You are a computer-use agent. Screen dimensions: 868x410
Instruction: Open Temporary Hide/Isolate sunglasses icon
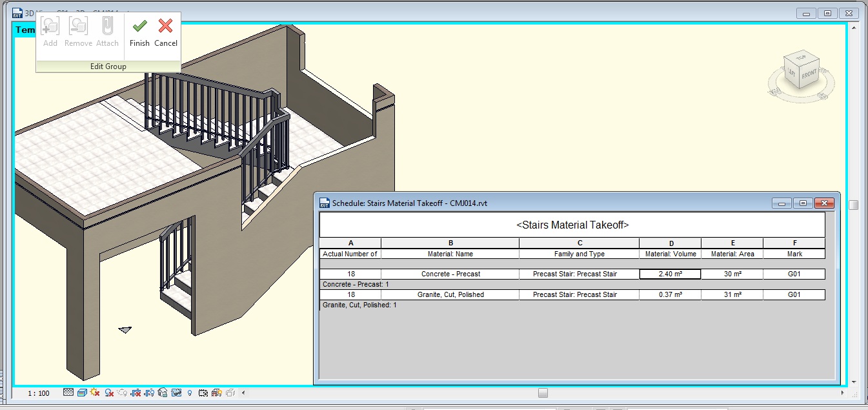coord(176,393)
